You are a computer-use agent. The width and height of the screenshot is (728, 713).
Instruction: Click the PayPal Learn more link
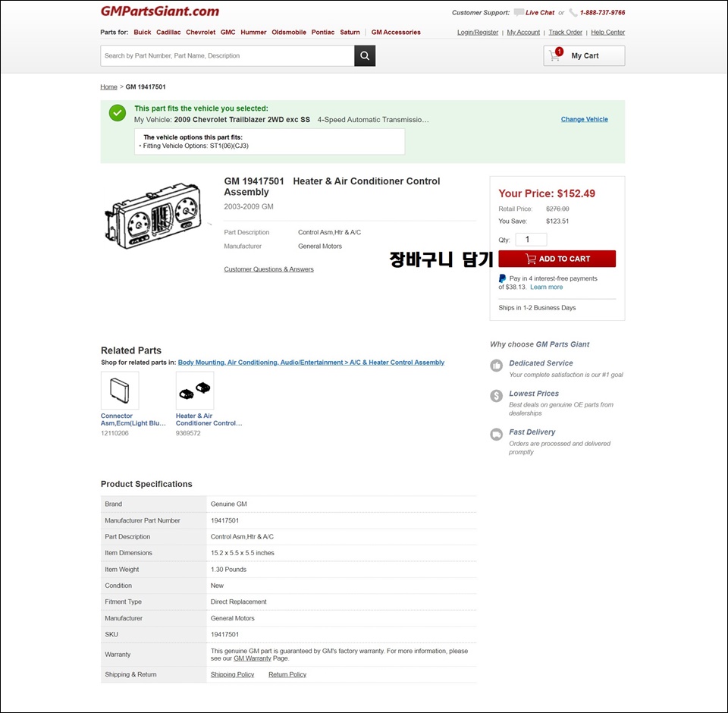coord(547,287)
